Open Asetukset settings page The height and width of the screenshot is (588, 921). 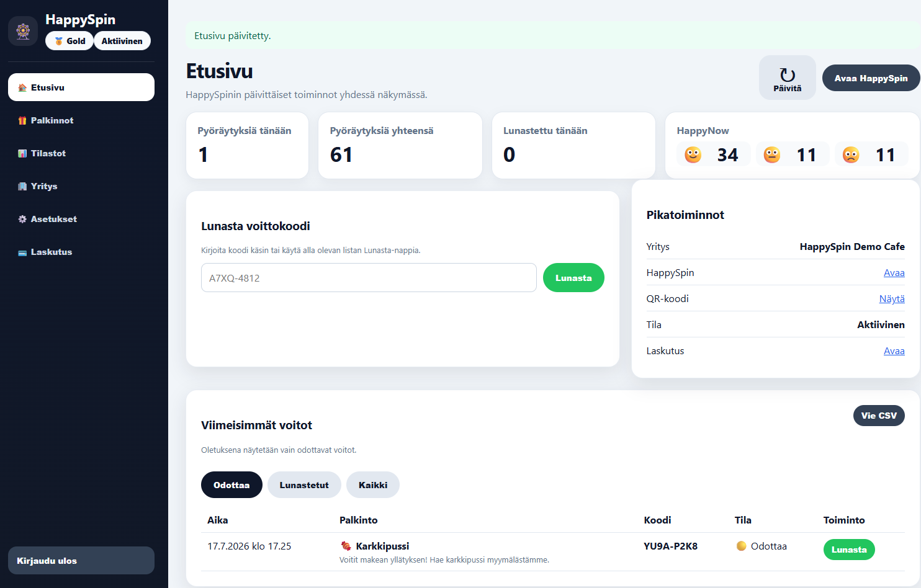[81, 219]
